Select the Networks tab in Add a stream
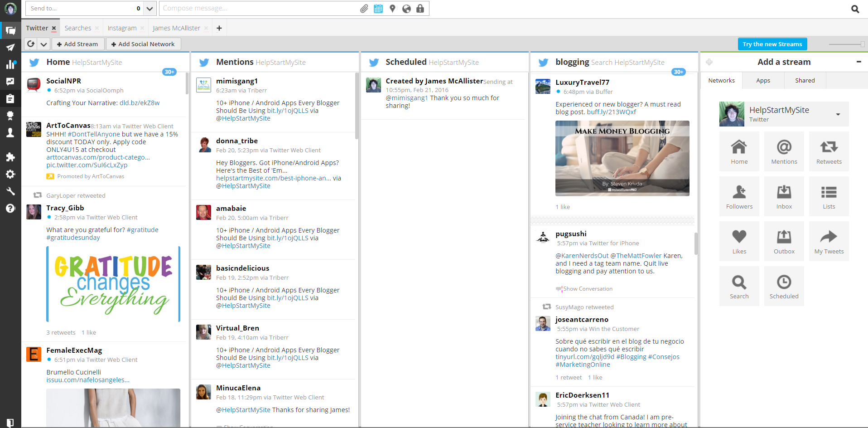This screenshot has width=868, height=428. [x=721, y=80]
